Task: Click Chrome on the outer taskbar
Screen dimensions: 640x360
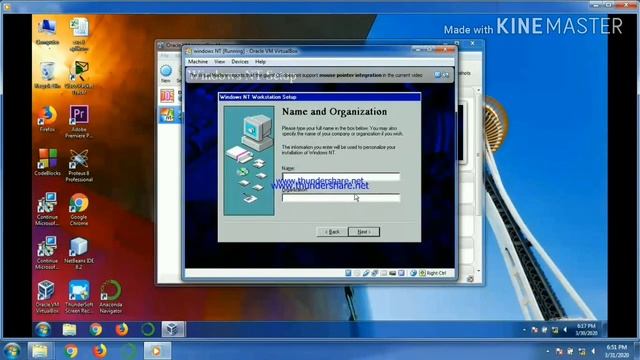Action: (71, 351)
